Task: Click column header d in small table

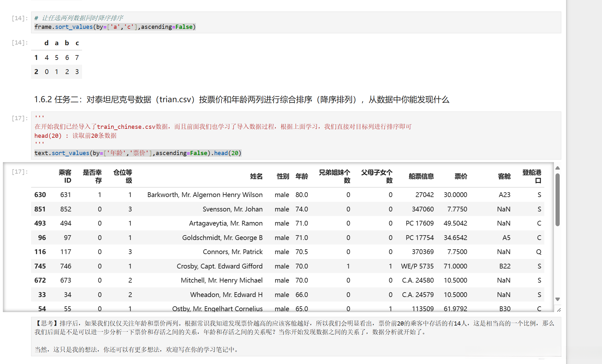Action: (46, 43)
